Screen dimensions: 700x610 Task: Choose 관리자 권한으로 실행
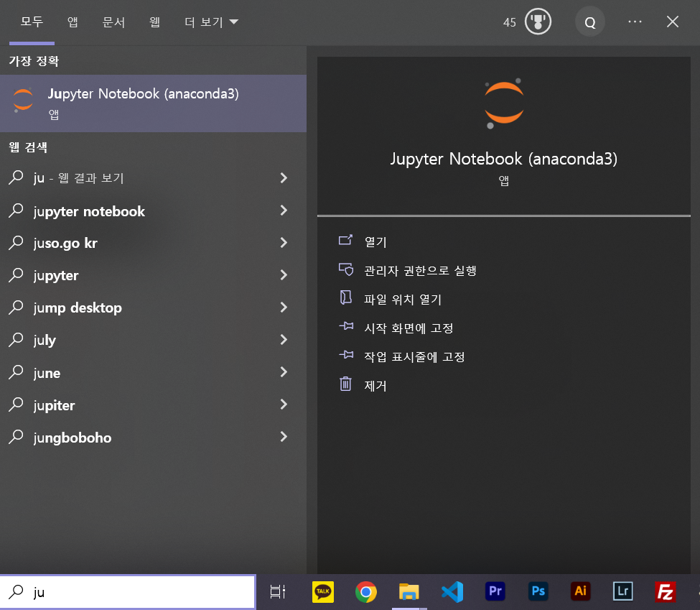pyautogui.click(x=420, y=270)
